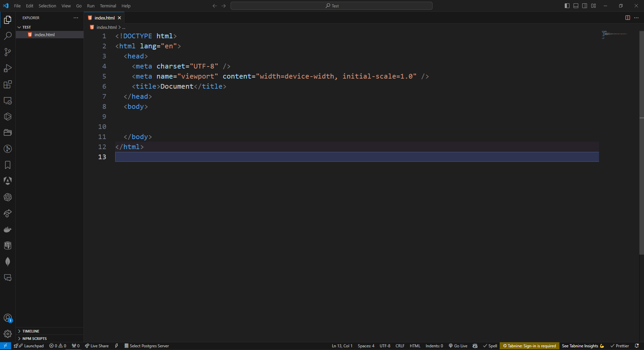Split the editor to the right
This screenshot has width=644, height=350.
coord(628,18)
